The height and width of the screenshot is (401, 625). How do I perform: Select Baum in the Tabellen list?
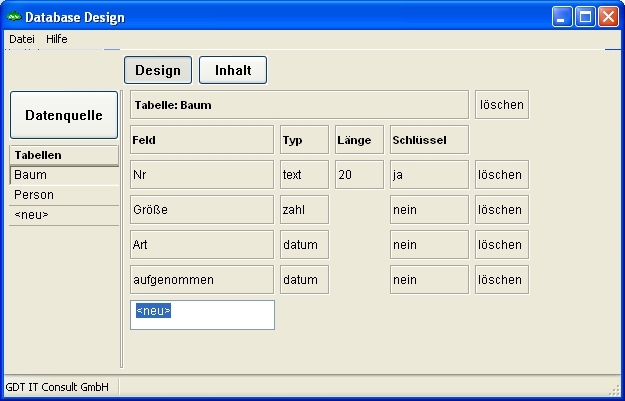64,175
